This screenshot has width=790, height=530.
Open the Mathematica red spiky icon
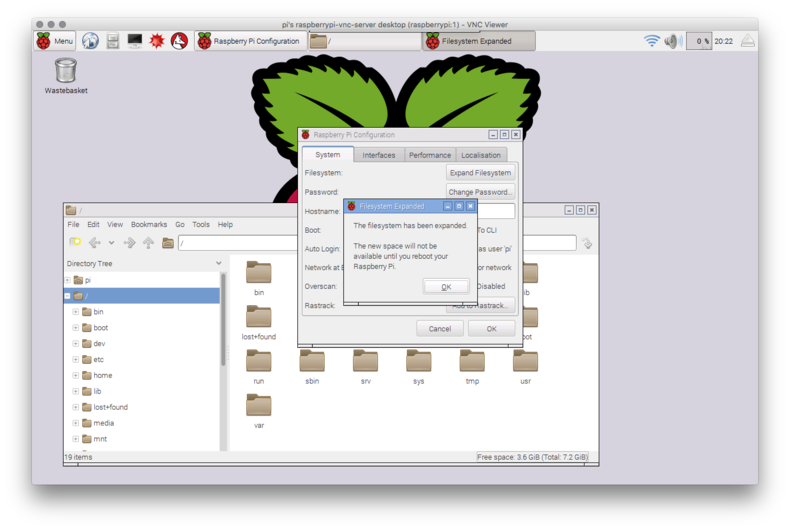click(x=157, y=41)
